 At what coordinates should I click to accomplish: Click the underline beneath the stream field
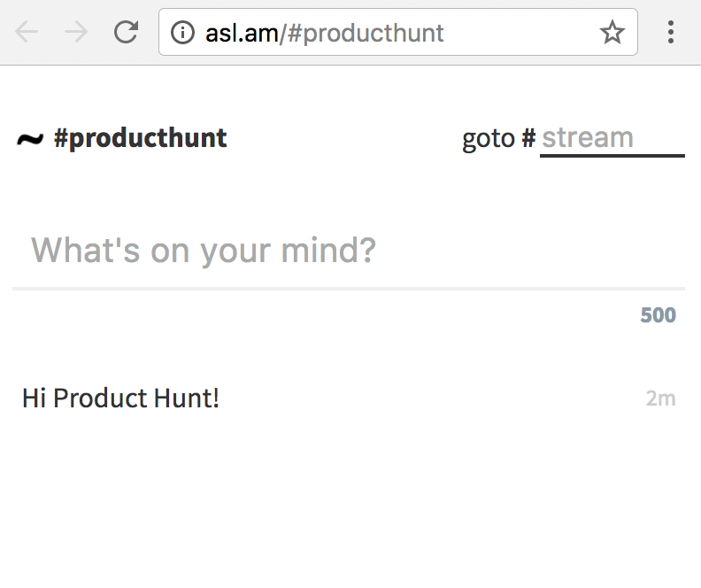coord(612,156)
